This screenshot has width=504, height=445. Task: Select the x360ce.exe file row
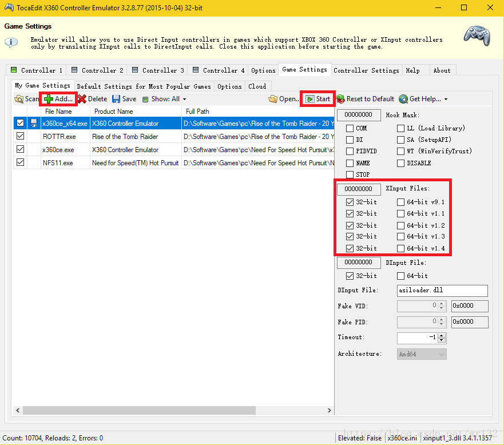(x=173, y=150)
